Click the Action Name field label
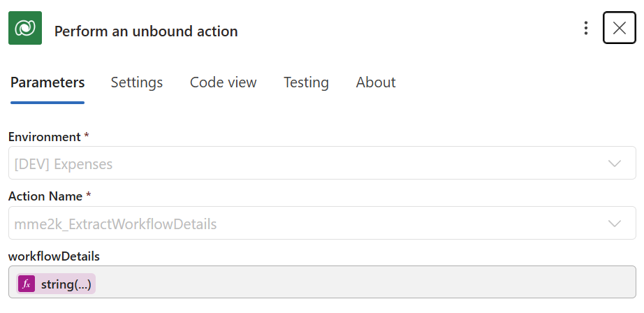Viewport: 644px width, 313px height. 46,197
